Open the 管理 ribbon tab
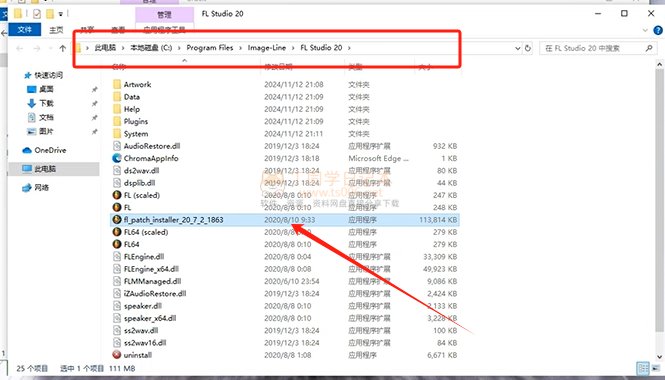This screenshot has height=380, width=665. pos(164,15)
